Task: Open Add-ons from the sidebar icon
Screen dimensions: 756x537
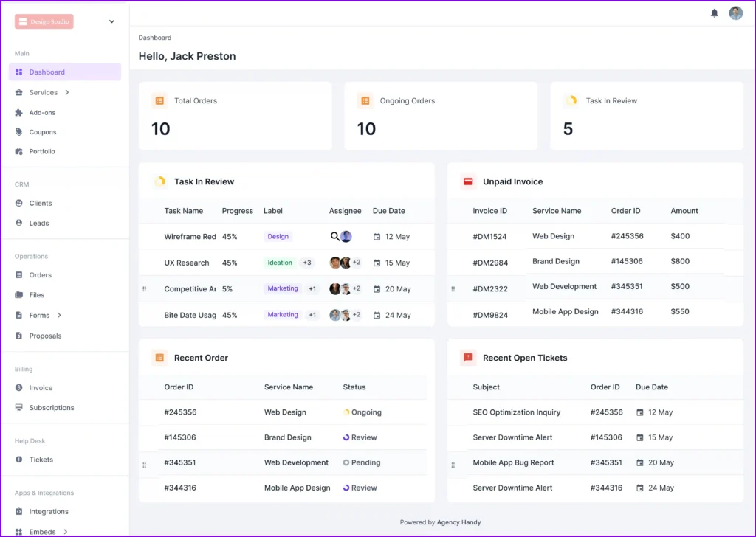Action: pos(18,113)
